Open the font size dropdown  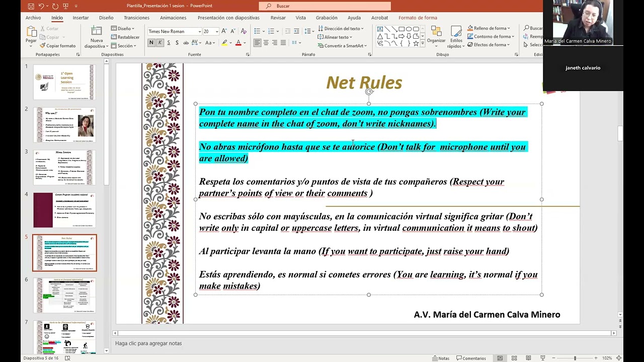point(217,31)
